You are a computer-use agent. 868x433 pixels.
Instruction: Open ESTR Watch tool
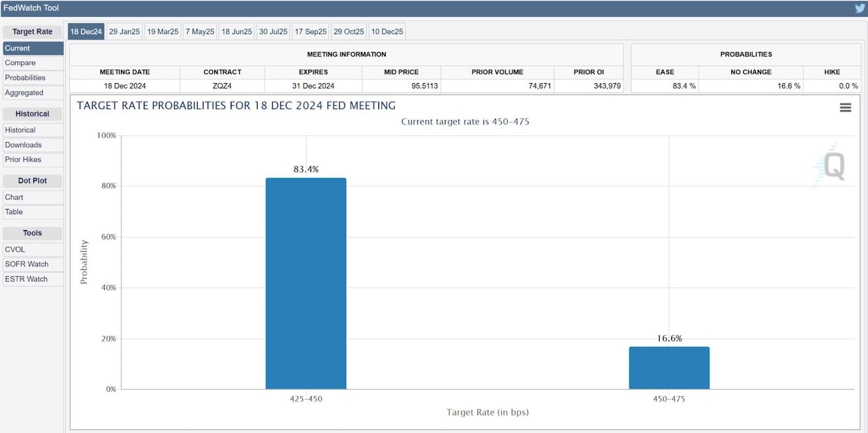pyautogui.click(x=26, y=279)
